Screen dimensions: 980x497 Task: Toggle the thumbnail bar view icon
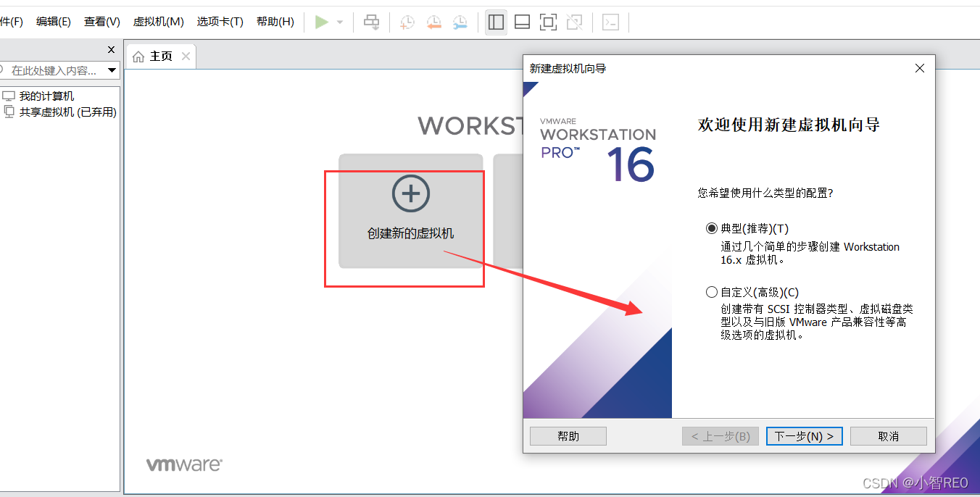522,22
